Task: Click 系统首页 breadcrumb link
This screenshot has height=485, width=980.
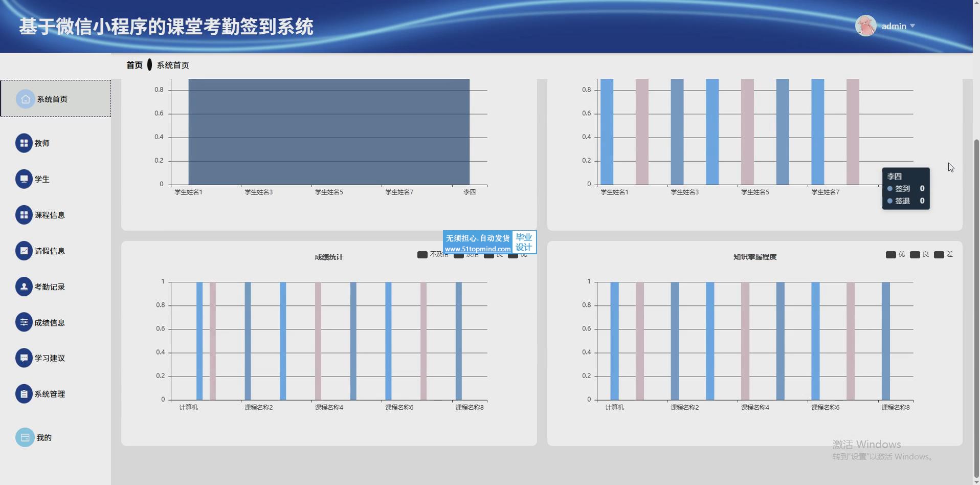Action: point(173,65)
